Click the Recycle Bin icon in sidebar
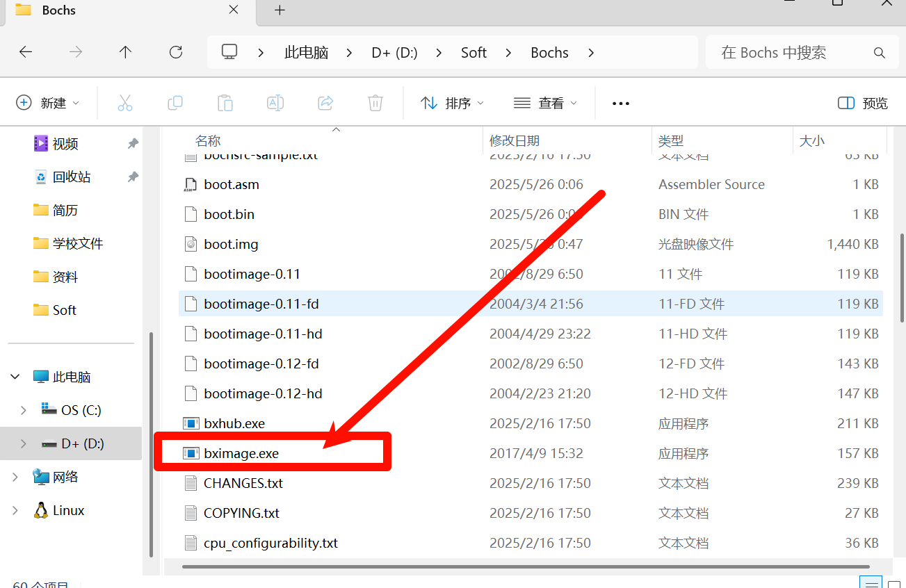Viewport: 906px width, 588px height. (41, 177)
